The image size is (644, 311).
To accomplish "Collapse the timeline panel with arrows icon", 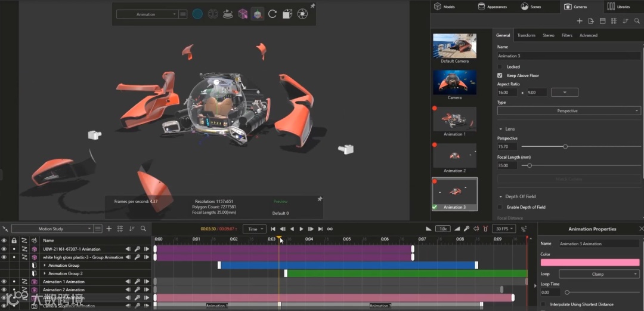I will 5,229.
